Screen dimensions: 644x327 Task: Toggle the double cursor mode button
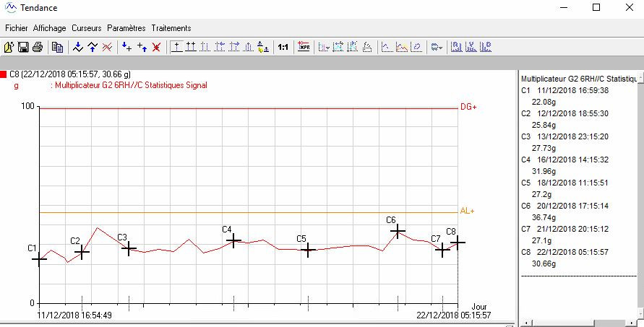click(191, 47)
